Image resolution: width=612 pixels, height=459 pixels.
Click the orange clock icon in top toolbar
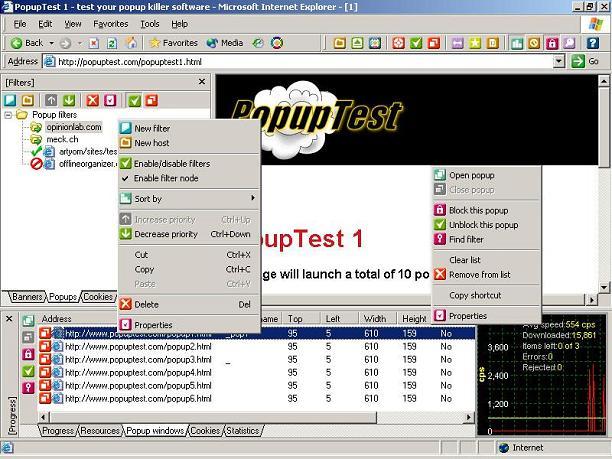pyautogui.click(x=534, y=43)
